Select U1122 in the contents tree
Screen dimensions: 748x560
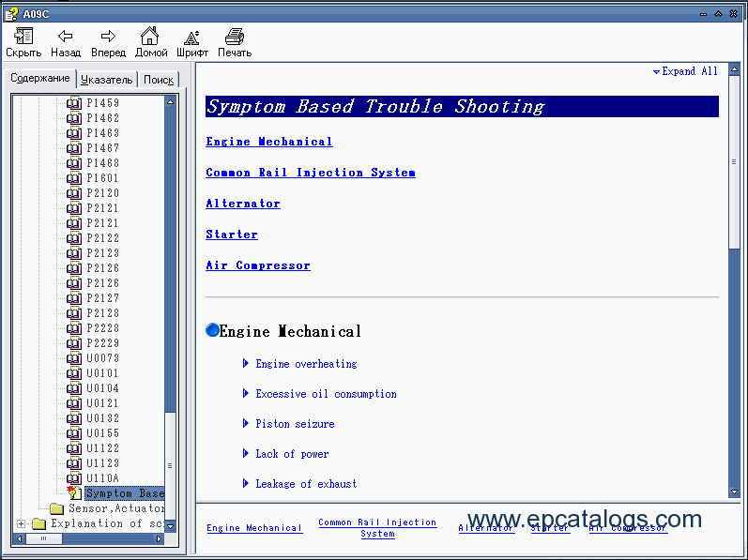[103, 448]
